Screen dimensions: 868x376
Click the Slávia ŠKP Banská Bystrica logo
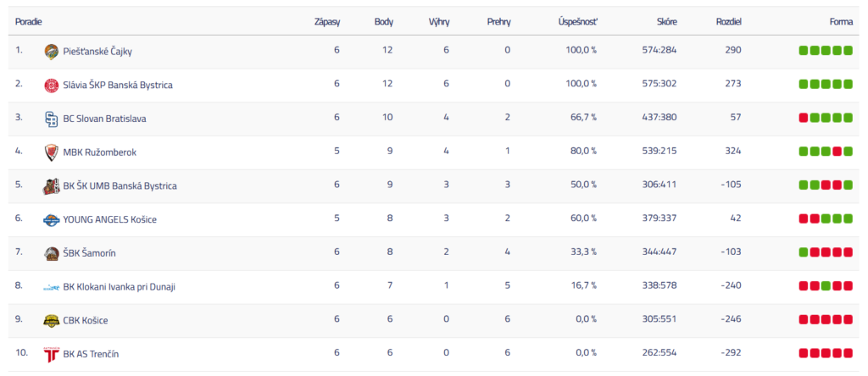click(51, 85)
